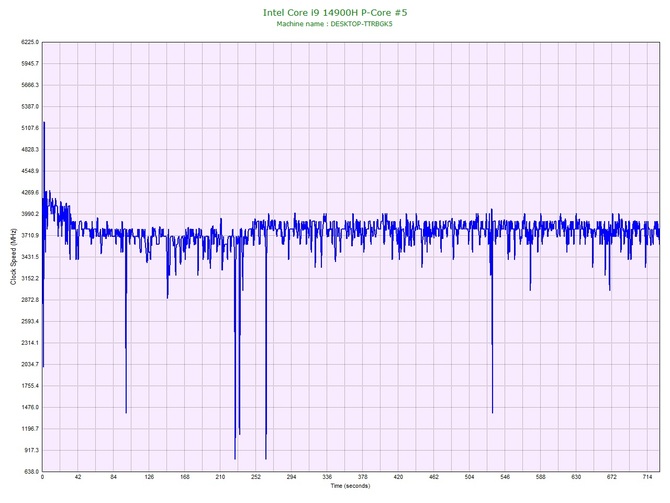This screenshot has width=670, height=503.
Task: Click the 3152.2 y-axis value
Action: coord(30,279)
